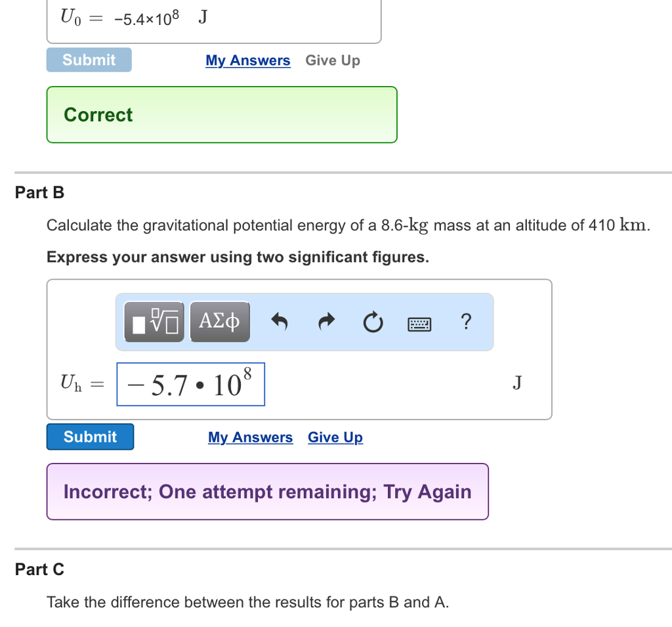Open the Greek symbols ΑΣφ palette

click(x=219, y=322)
